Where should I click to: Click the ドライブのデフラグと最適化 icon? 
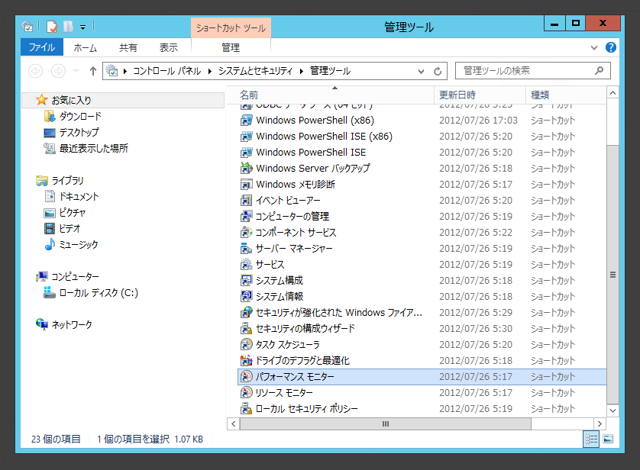[x=246, y=361]
